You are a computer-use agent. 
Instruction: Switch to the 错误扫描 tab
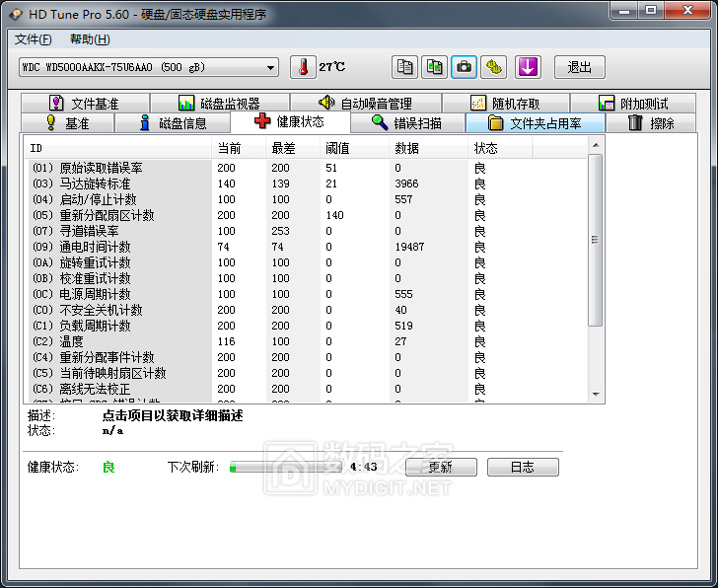point(406,123)
